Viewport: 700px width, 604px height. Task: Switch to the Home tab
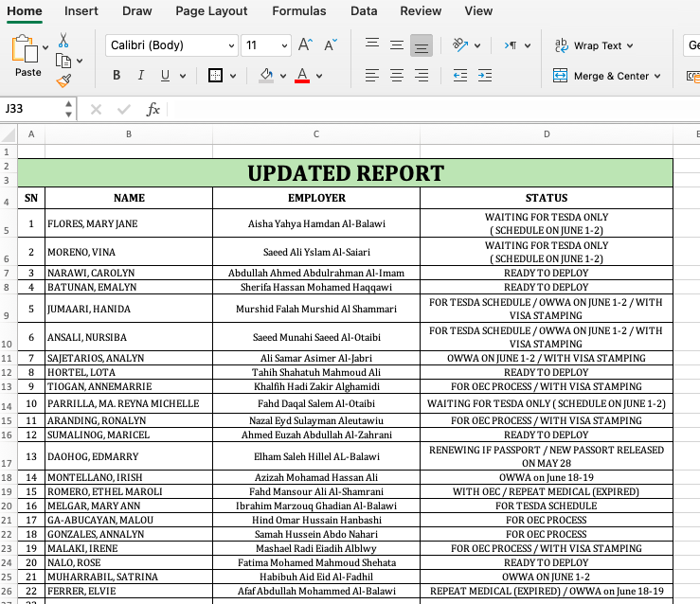25,11
